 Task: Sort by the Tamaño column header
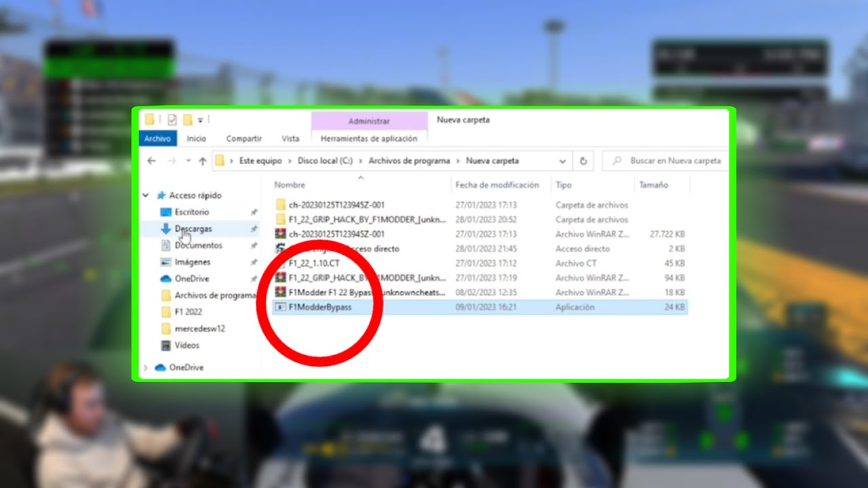pyautogui.click(x=653, y=185)
